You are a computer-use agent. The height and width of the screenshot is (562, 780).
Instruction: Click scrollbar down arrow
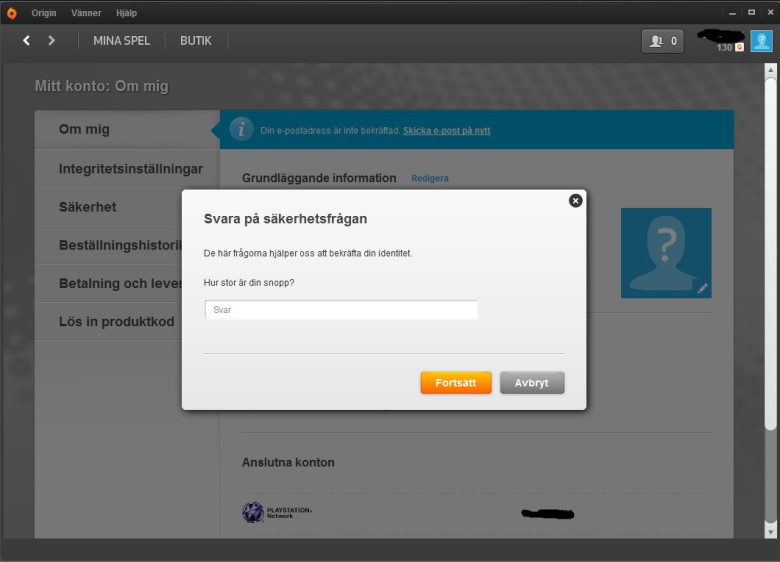(771, 532)
